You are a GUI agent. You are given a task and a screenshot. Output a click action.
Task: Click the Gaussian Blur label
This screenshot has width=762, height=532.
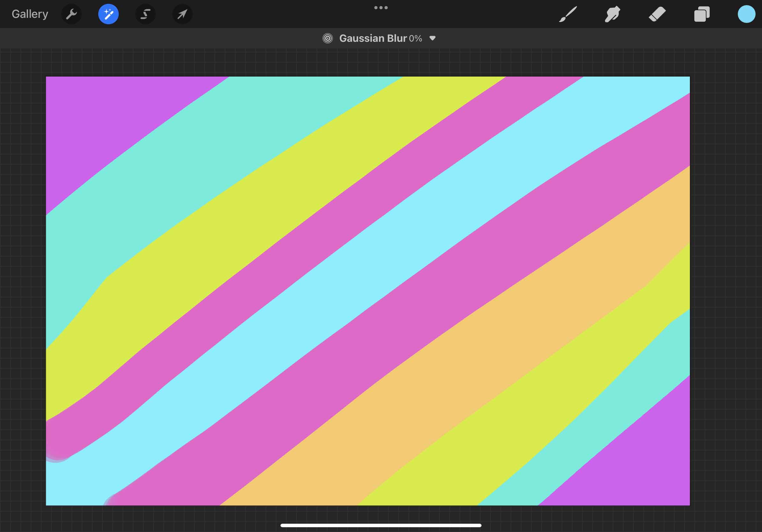click(x=373, y=39)
